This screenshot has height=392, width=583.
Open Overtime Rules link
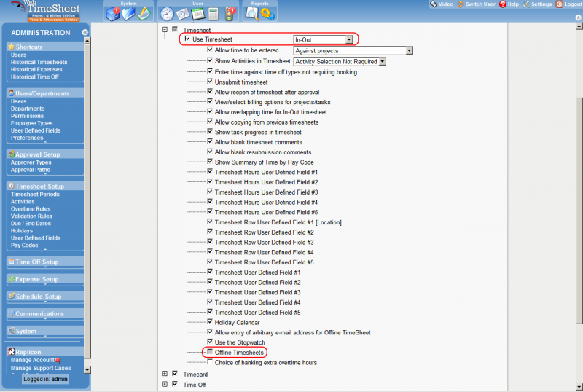pos(31,208)
